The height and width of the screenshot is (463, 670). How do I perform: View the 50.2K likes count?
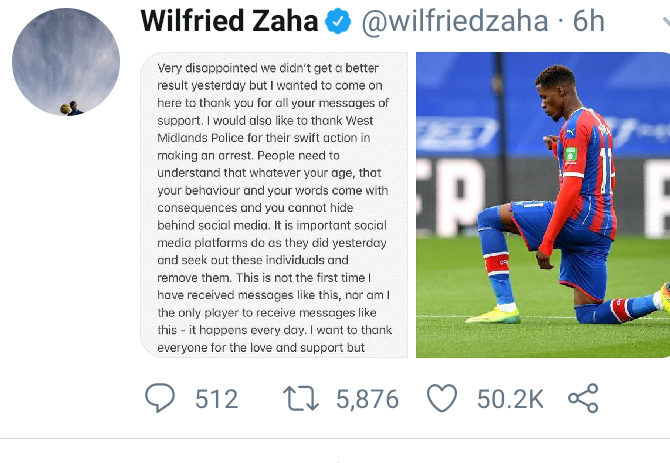[510, 399]
